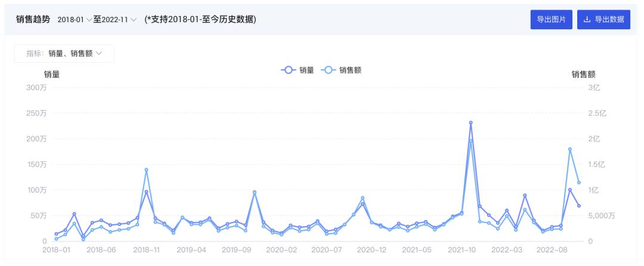Toggle the 销售额 series legend label

point(350,70)
